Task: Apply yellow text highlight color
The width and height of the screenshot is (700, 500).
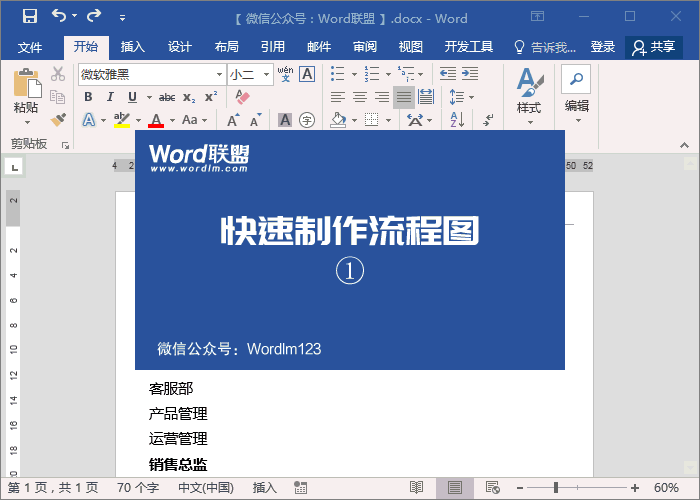Action: point(121,120)
